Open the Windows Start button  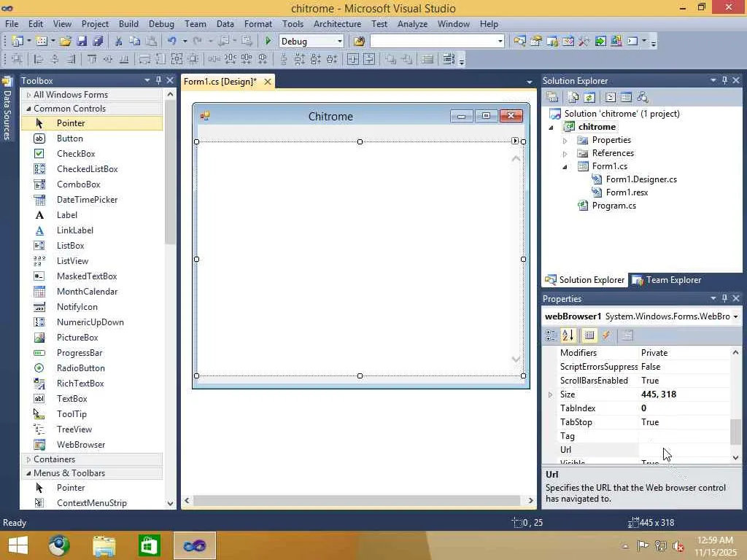[18, 545]
